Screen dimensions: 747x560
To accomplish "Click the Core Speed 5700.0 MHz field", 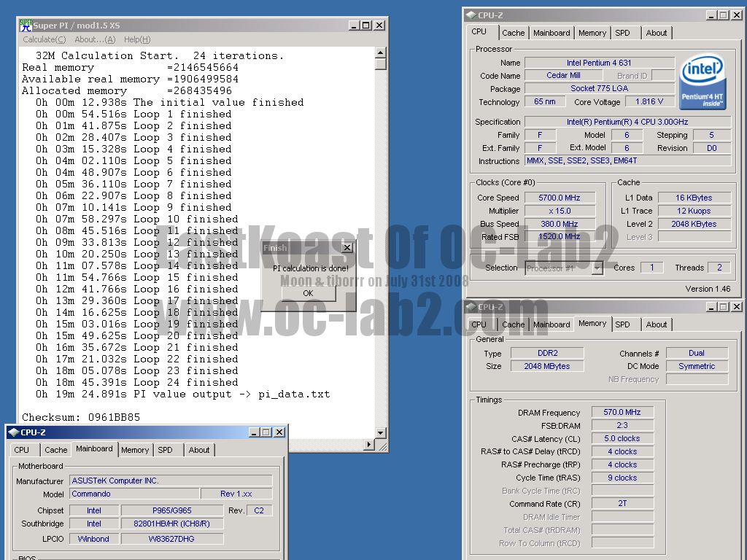I will [x=560, y=198].
